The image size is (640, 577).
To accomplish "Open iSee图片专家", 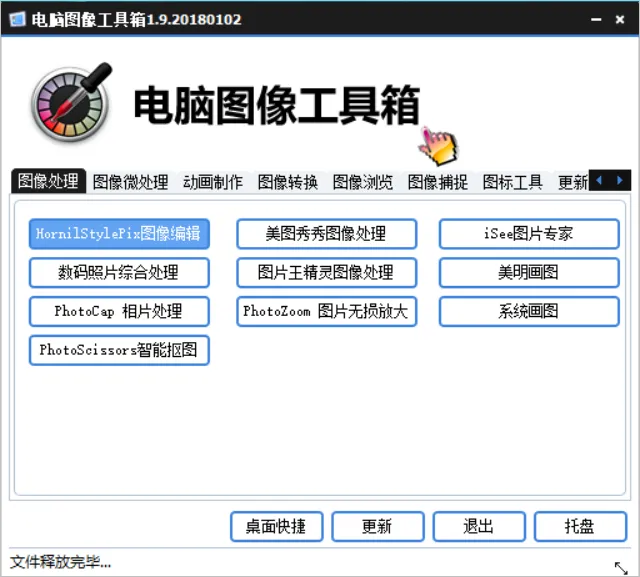I will [x=529, y=234].
